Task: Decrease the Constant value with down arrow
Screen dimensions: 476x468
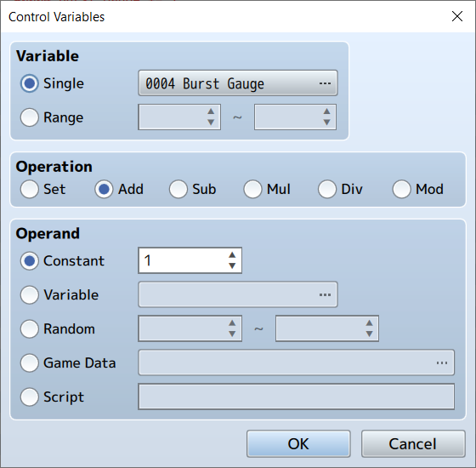Action: pos(232,265)
